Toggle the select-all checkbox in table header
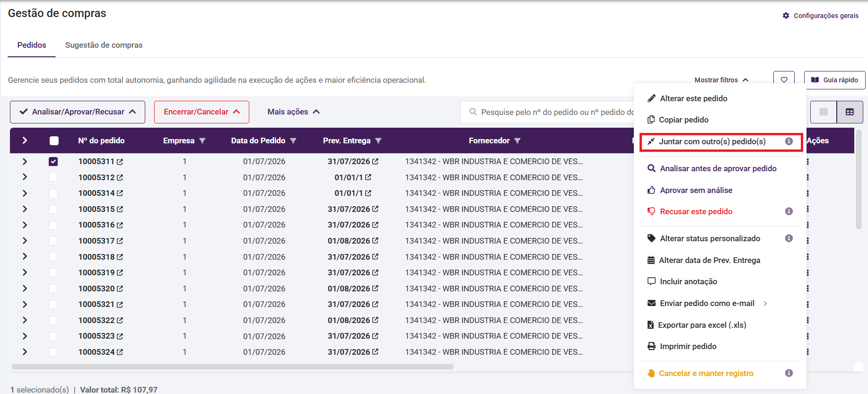 pyautogui.click(x=54, y=140)
